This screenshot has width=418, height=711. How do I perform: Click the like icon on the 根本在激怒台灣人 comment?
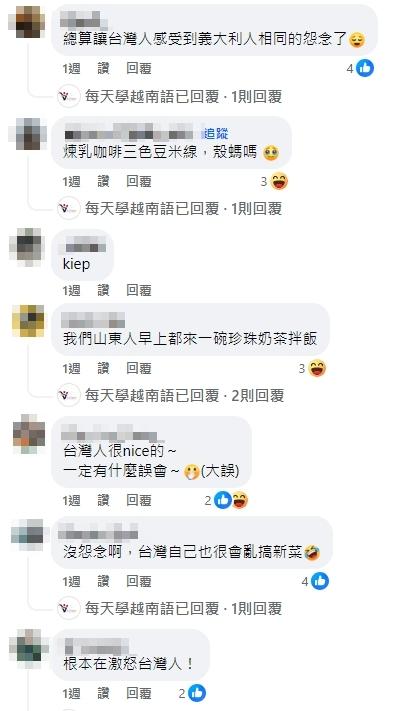197,693
